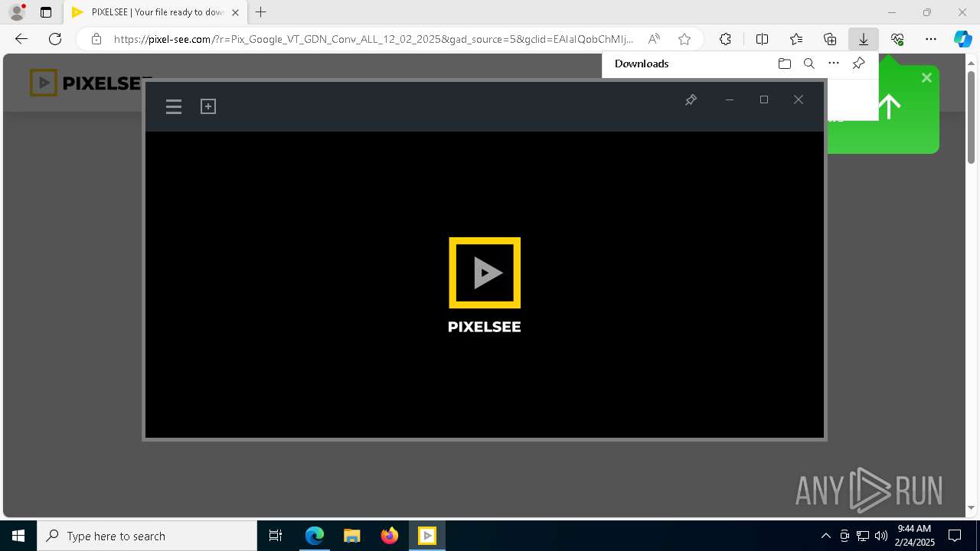The width and height of the screenshot is (980, 551).
Task: Open Browser essentials icon in Edge toolbar
Action: click(897, 39)
